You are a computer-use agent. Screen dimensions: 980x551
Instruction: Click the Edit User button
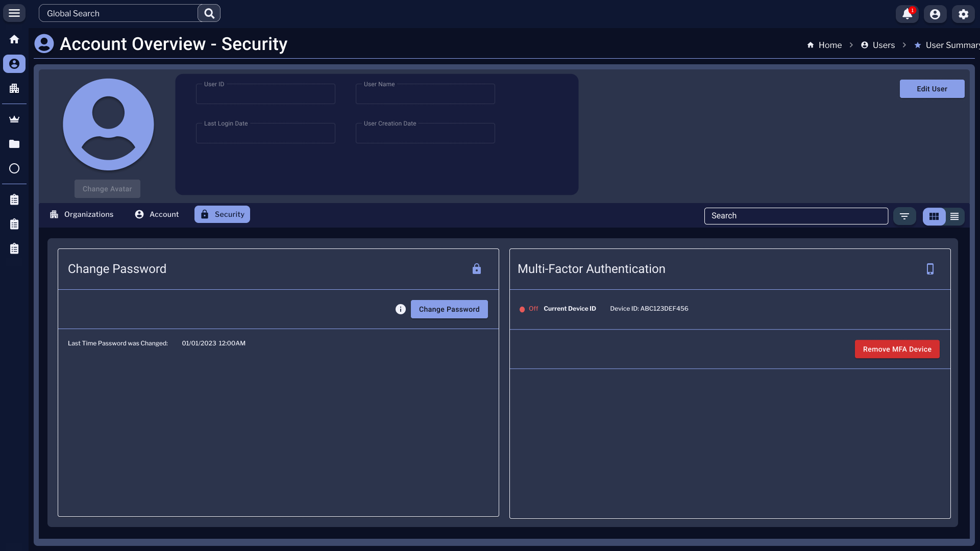(932, 89)
